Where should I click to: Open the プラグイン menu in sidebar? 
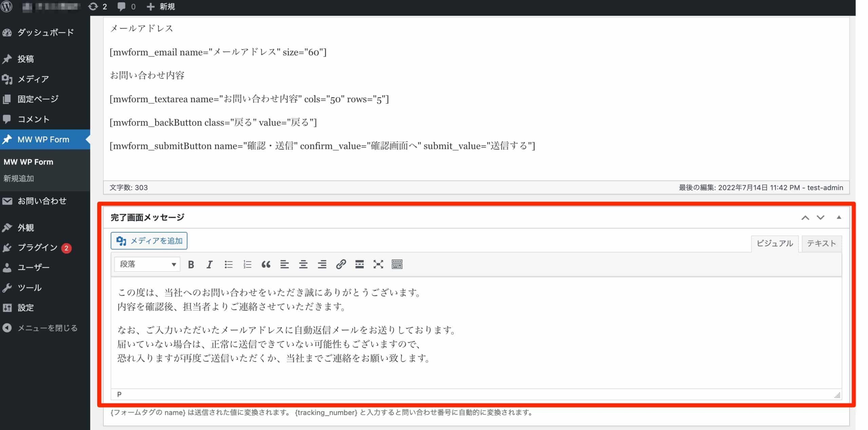pos(37,248)
